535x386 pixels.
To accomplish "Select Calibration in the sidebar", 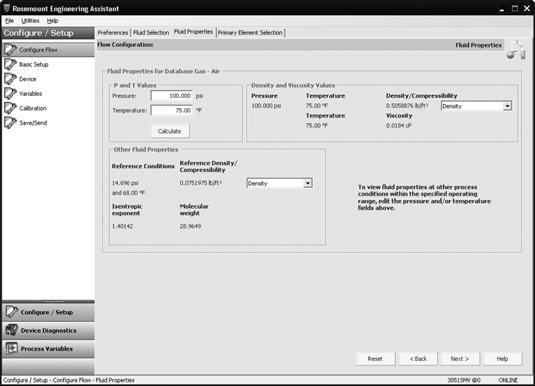I will (33, 109).
